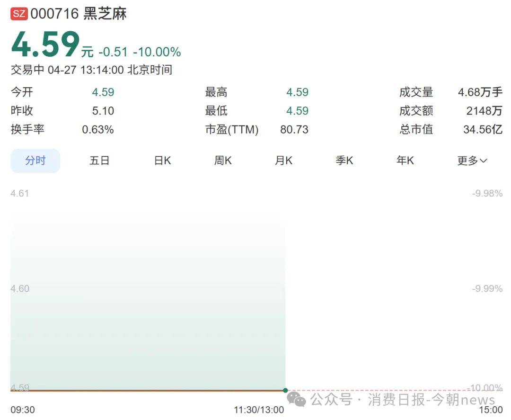Click the 成交量 value 4.68万手
Image resolution: width=511 pixels, height=420 pixels.
pos(480,92)
